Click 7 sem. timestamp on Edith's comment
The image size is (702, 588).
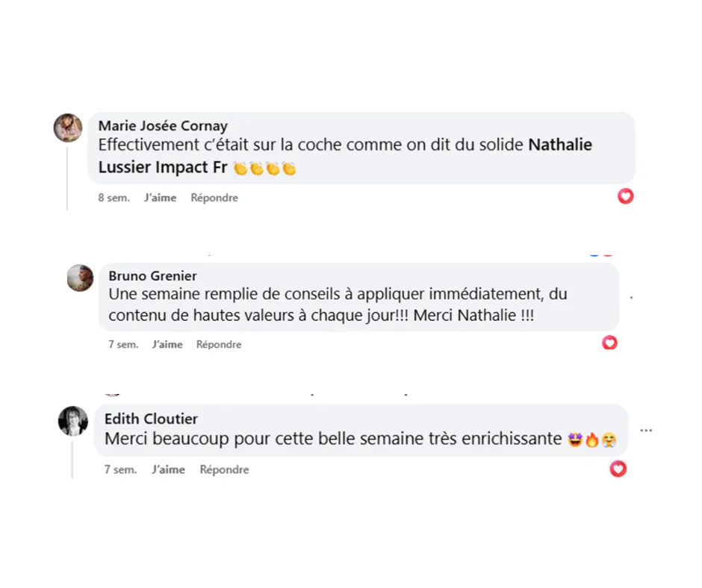[x=120, y=469]
